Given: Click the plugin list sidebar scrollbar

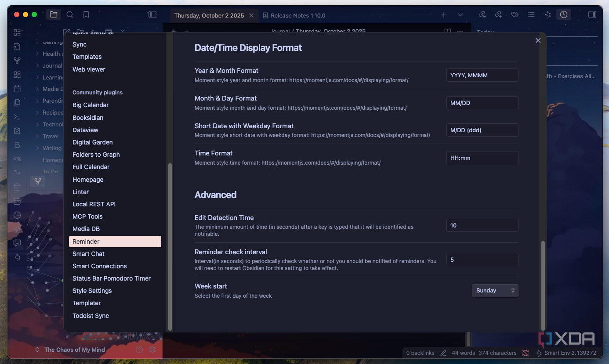Looking at the screenshot, I should point(170,247).
